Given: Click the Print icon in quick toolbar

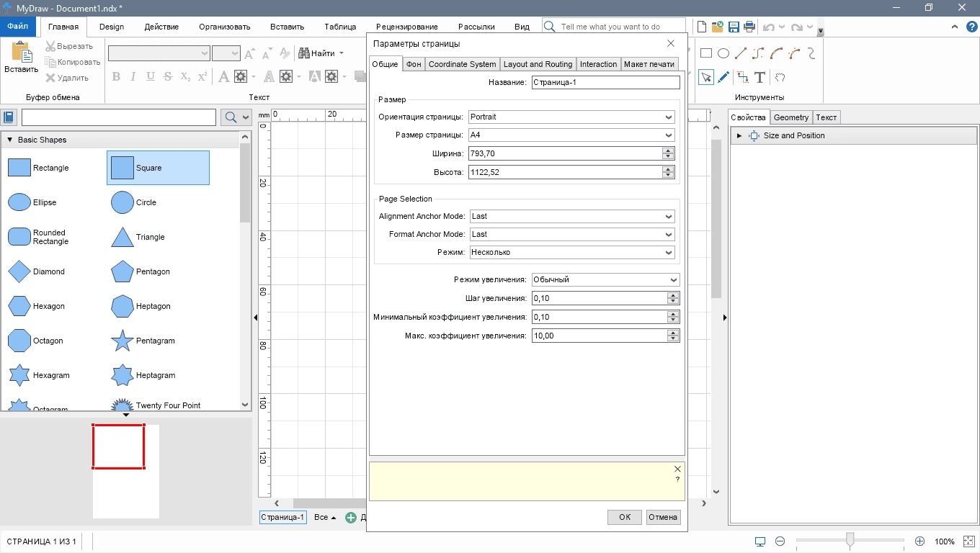Looking at the screenshot, I should click(x=749, y=27).
